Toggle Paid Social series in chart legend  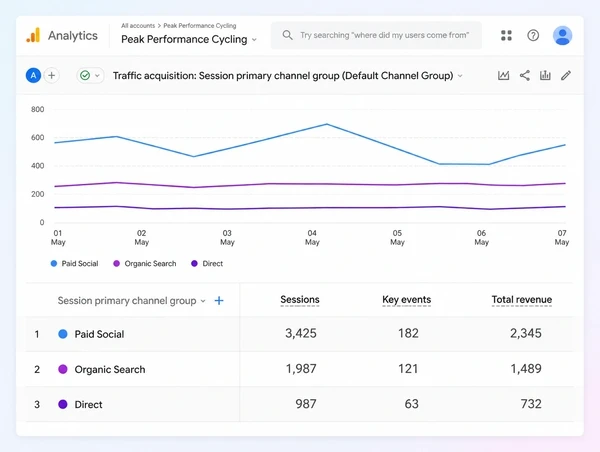(75, 264)
